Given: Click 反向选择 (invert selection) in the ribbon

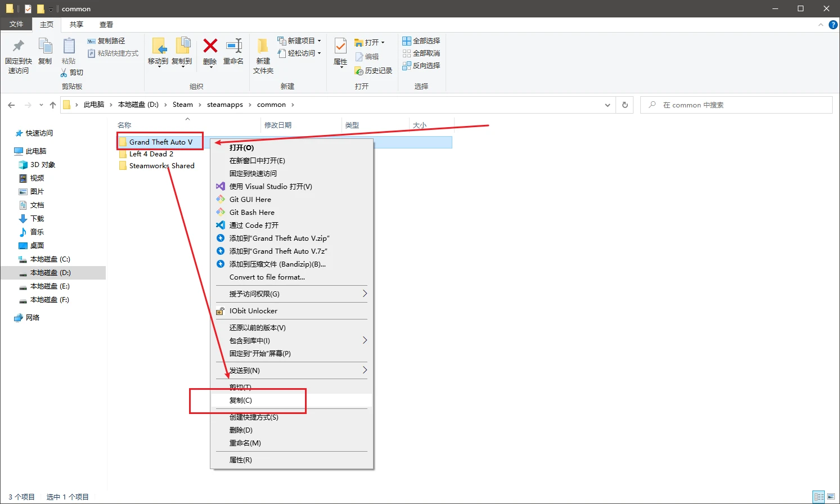Looking at the screenshot, I should (421, 66).
